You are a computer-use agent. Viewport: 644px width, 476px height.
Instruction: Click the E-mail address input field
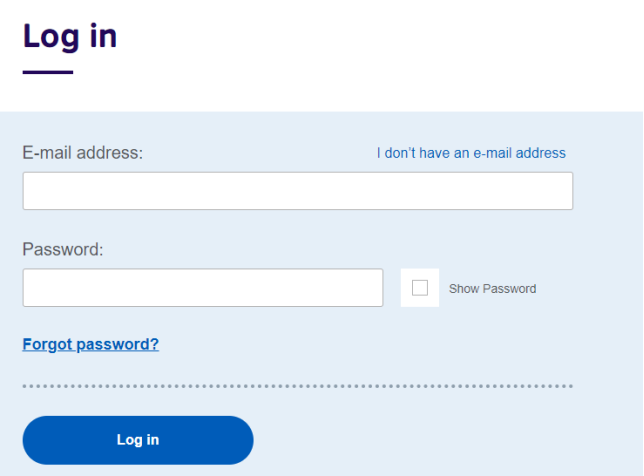click(297, 191)
